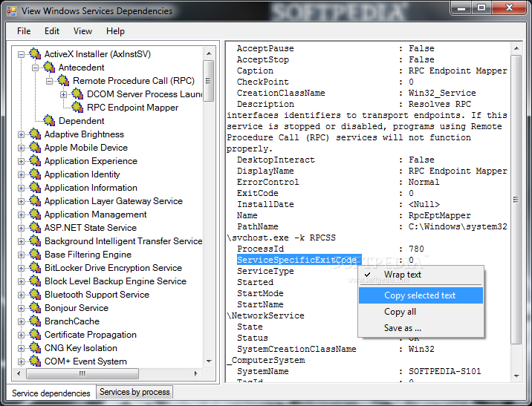Click the tree panel scroll up arrow

209,53
